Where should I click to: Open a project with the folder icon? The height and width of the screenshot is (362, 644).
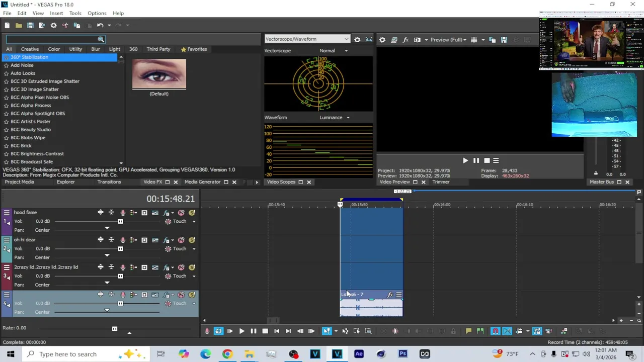point(19,25)
